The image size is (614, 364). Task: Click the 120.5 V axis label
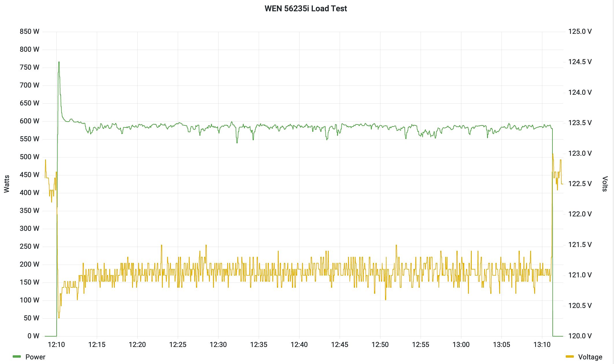coord(580,306)
